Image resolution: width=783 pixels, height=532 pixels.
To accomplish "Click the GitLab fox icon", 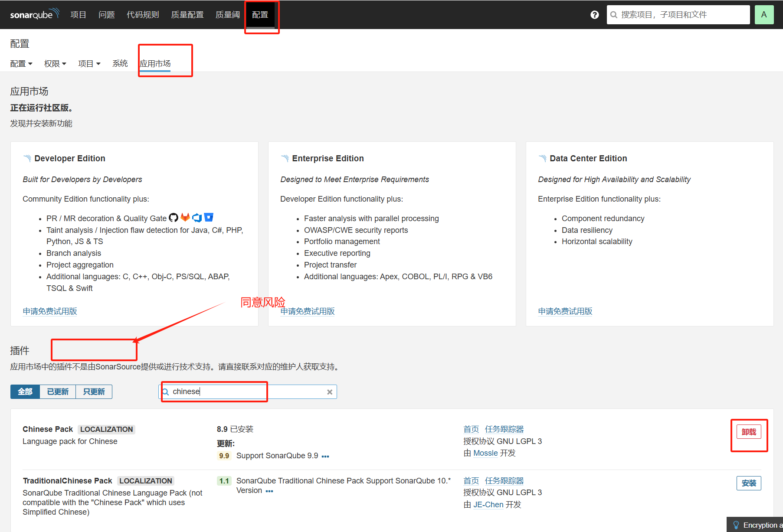I will (185, 217).
